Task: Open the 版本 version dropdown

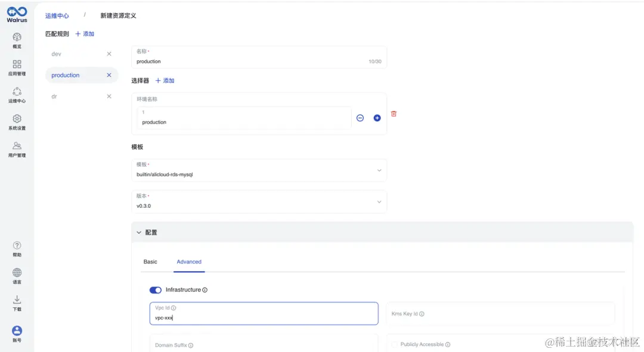Action: pyautogui.click(x=259, y=201)
